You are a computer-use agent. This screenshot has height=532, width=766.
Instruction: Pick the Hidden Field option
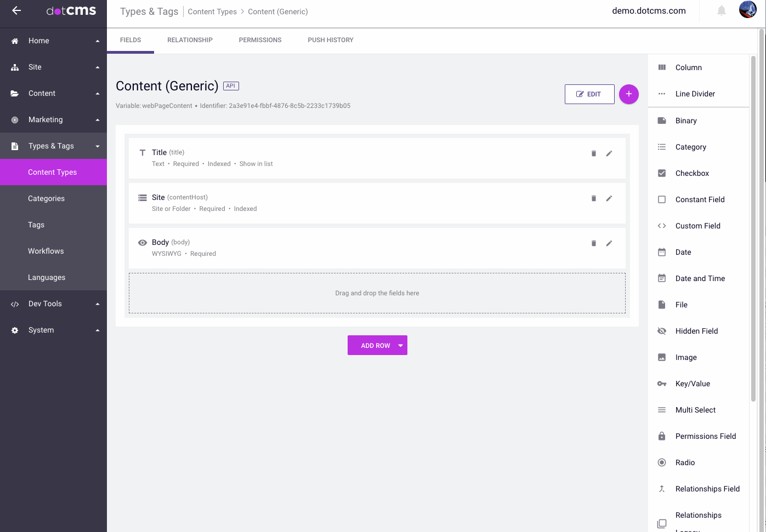[696, 331]
